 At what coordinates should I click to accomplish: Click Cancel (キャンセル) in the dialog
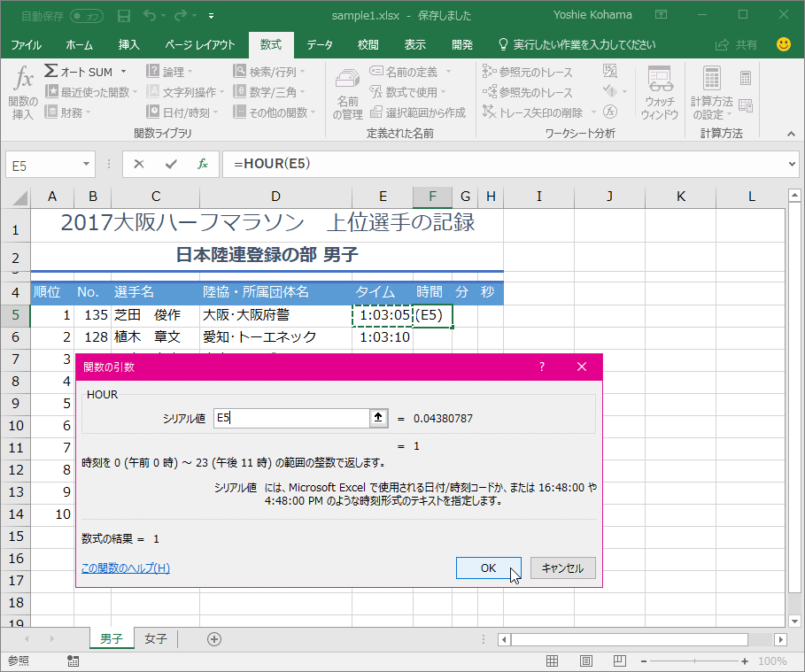[562, 568]
